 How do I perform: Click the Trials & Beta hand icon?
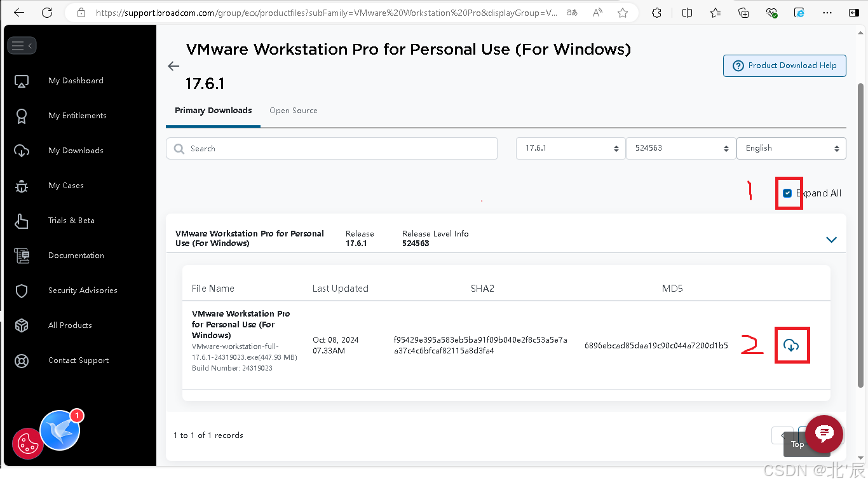(22, 221)
